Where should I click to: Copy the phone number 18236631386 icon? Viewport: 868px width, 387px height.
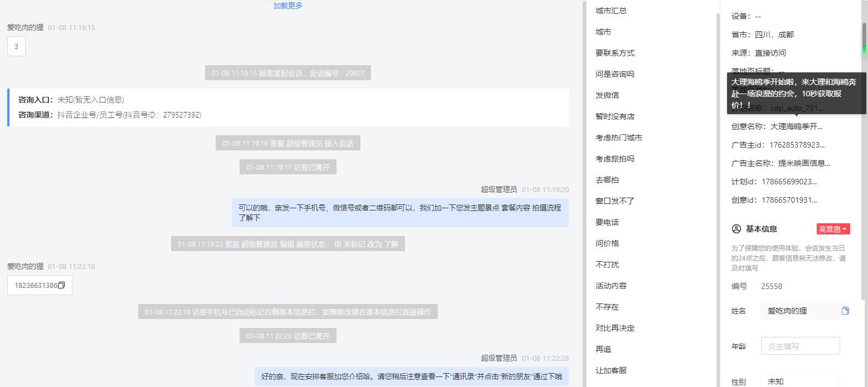tap(61, 285)
